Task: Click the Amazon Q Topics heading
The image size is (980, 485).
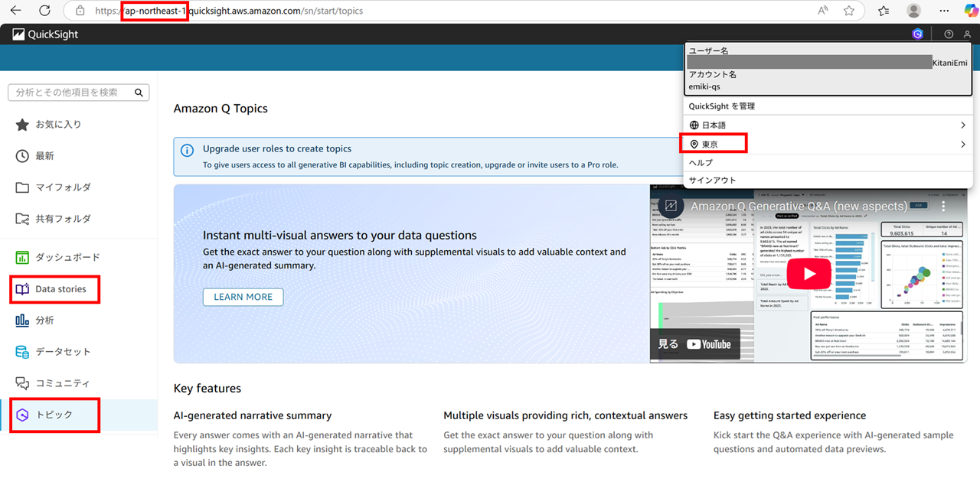Action: [220, 109]
